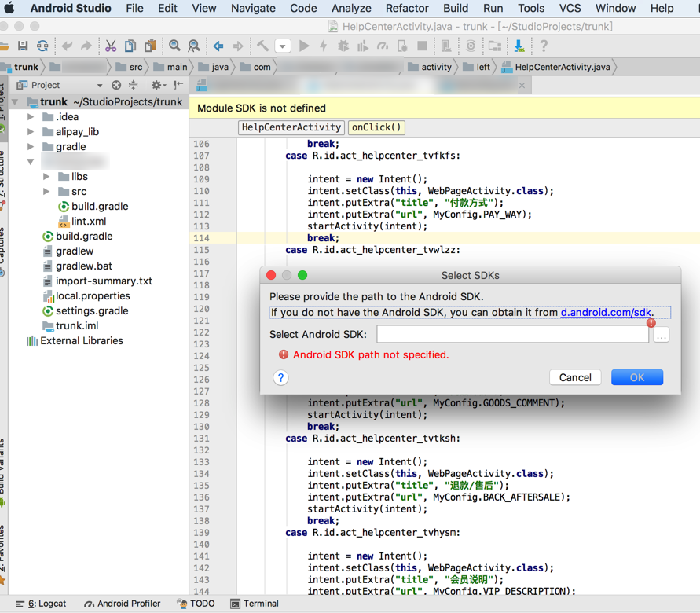Image resolution: width=700 pixels, height=613 pixels.
Task: Open the Project view dropdown
Action: click(99, 85)
